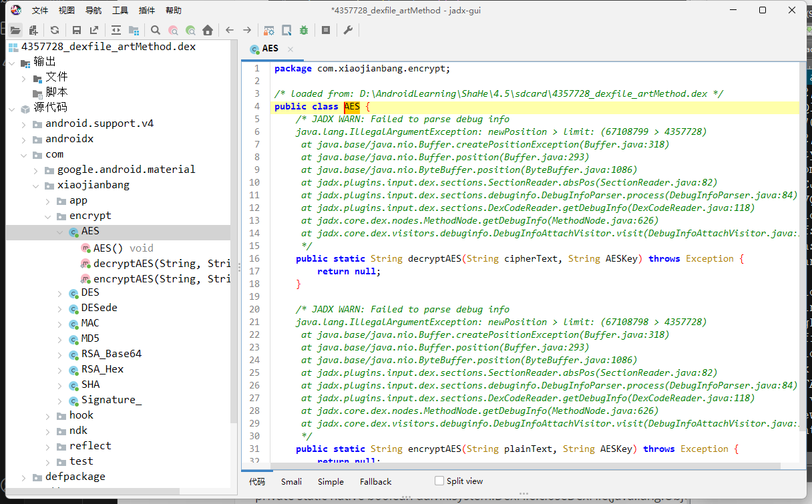Select the RSA_Base64 class in tree
Image resolution: width=812 pixels, height=504 pixels.
click(111, 354)
